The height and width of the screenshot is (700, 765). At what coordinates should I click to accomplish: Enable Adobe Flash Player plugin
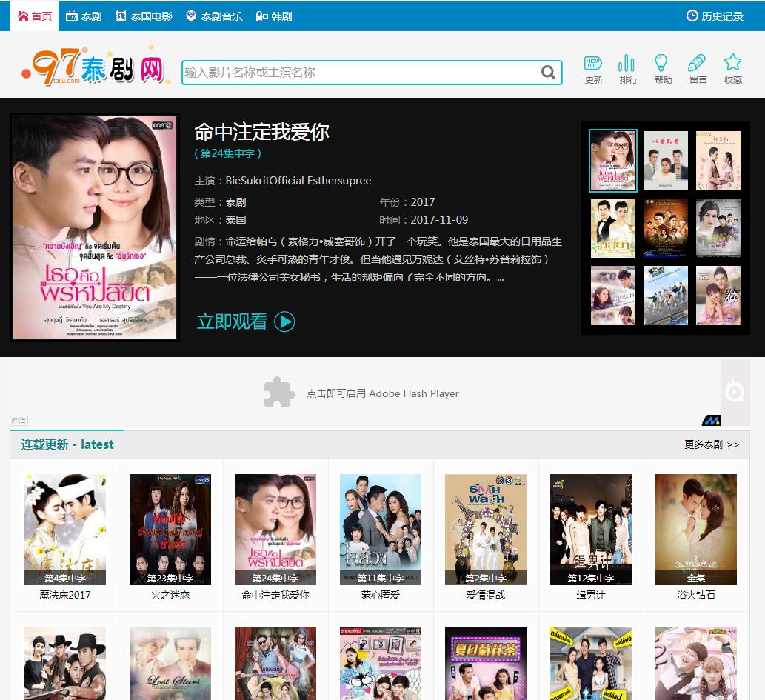(279, 392)
